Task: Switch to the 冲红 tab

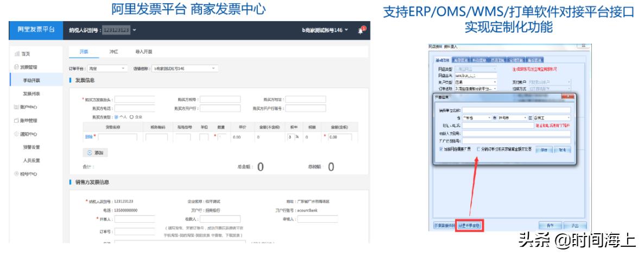Action: click(x=114, y=52)
